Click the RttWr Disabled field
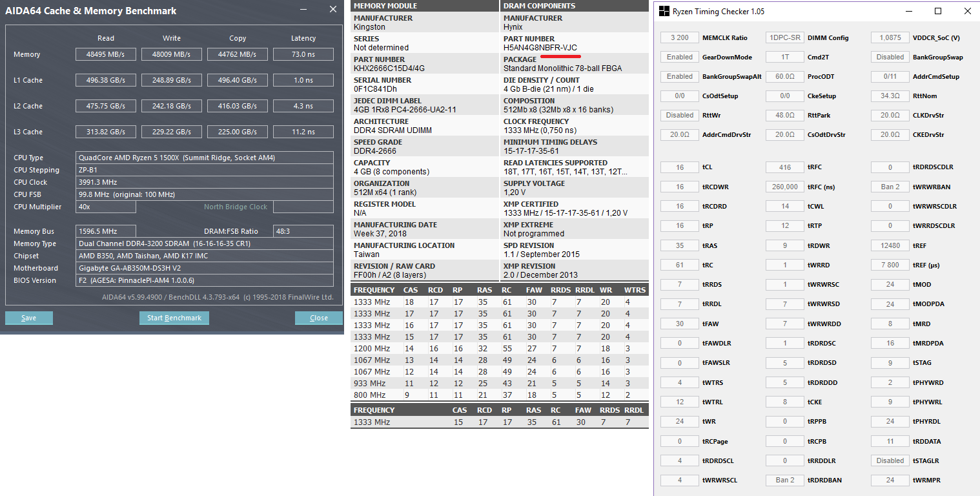The height and width of the screenshot is (496, 980). tap(680, 116)
